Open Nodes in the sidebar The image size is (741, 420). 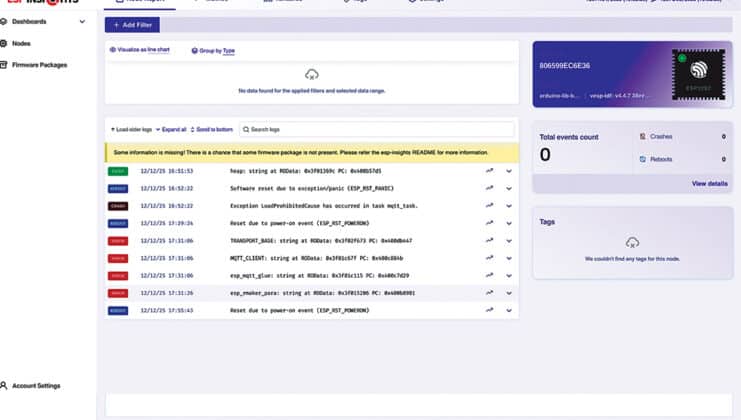[x=21, y=43]
